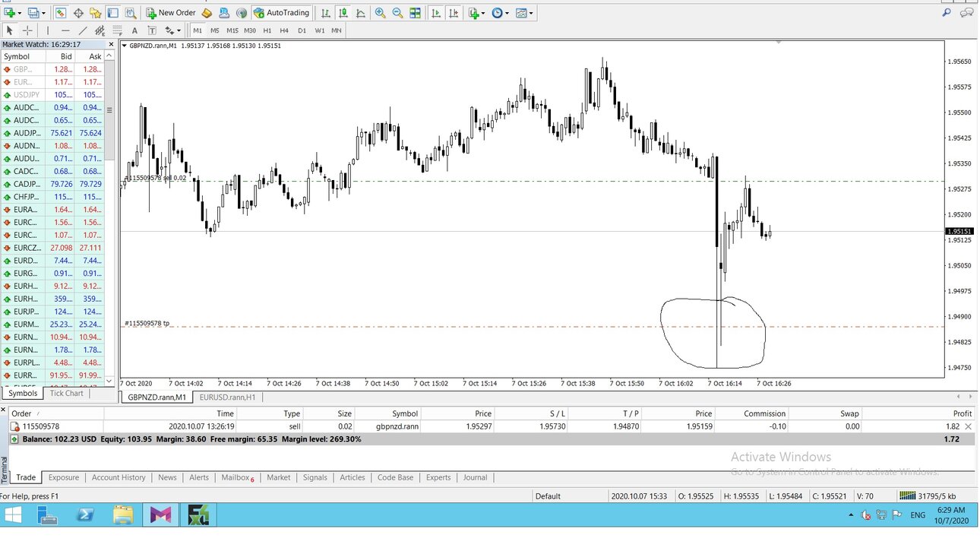Select the Horizontal Line drawing tool
The height and width of the screenshot is (551, 980).
[x=65, y=30]
